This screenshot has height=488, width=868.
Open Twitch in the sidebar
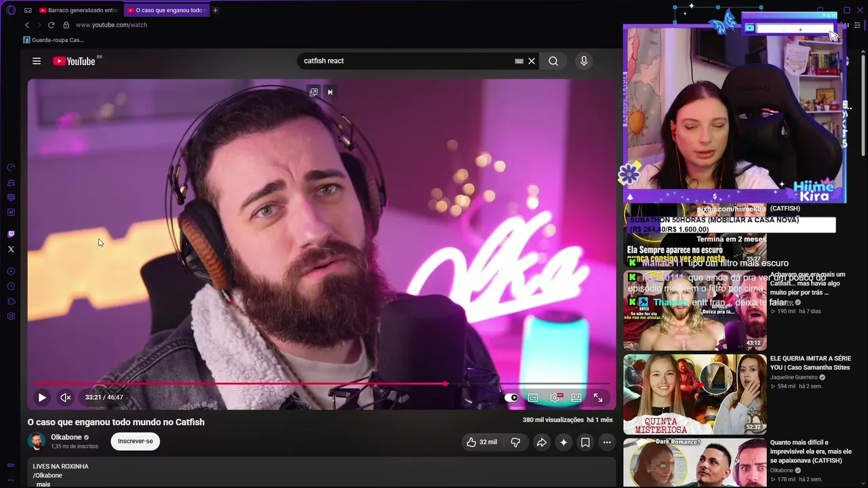click(x=11, y=235)
